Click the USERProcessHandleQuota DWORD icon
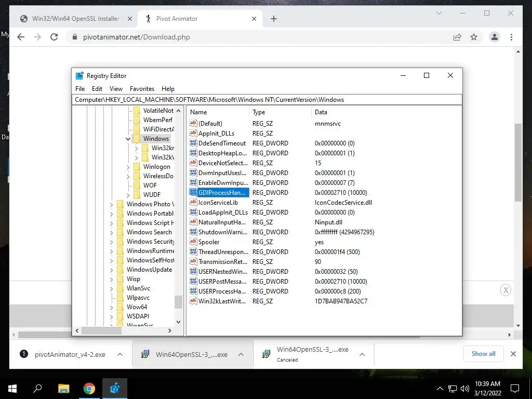Screen dimensions: 532x399 coord(193,291)
